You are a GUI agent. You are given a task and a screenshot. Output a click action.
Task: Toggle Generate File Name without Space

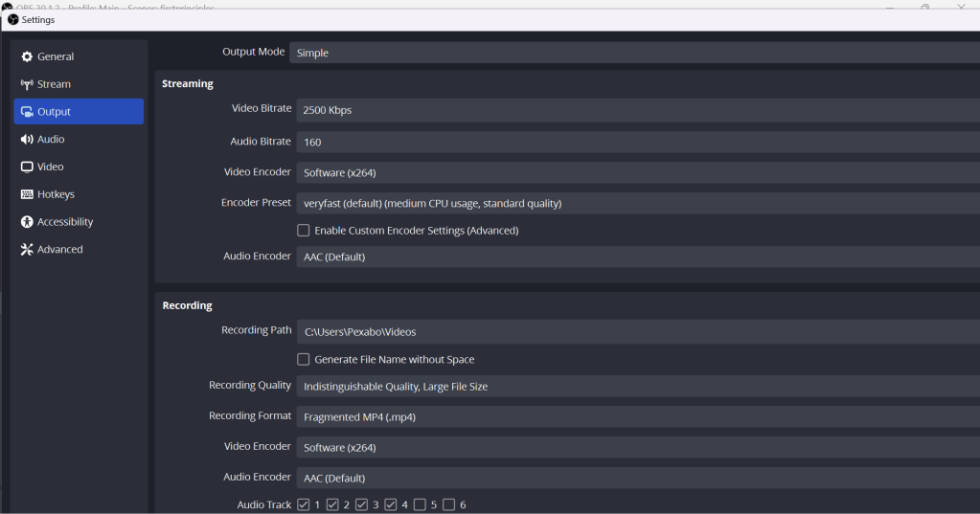pyautogui.click(x=303, y=359)
